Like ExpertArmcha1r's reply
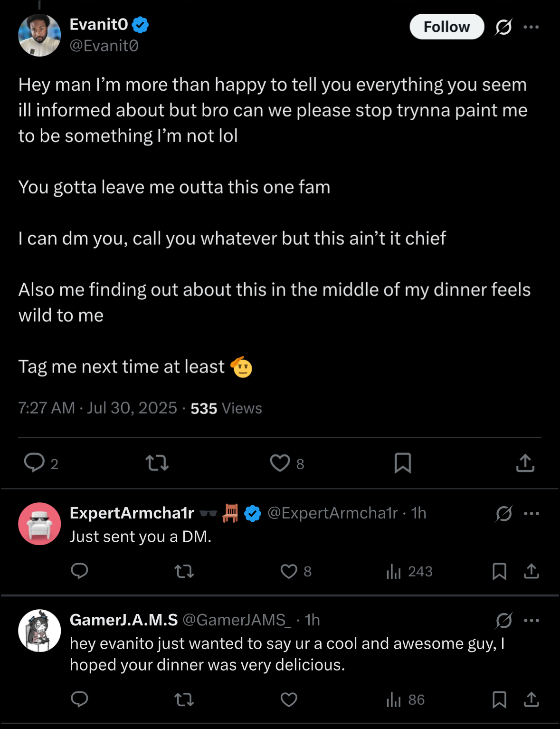Image resolution: width=560 pixels, height=729 pixels. tap(289, 571)
